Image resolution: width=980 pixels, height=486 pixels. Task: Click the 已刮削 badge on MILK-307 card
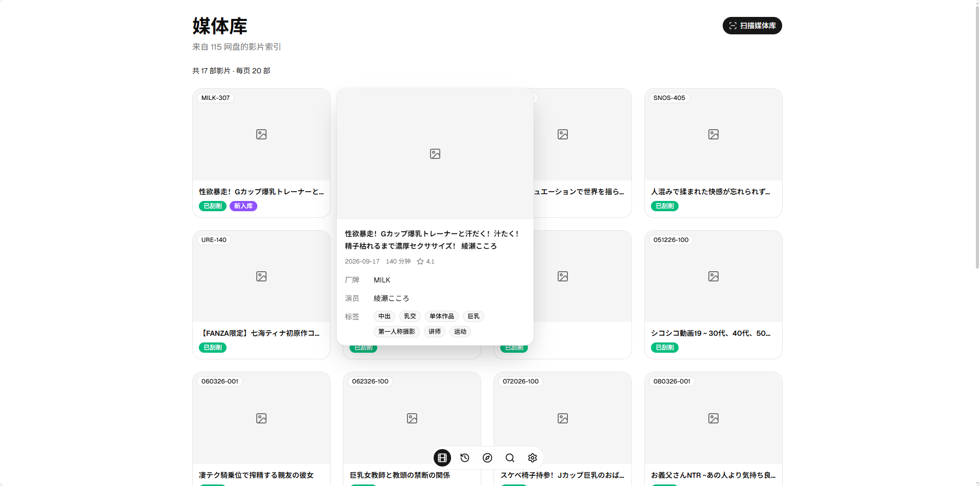213,206
